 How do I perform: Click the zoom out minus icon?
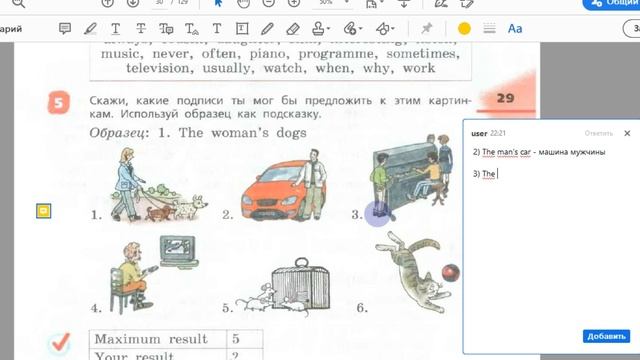268,3
